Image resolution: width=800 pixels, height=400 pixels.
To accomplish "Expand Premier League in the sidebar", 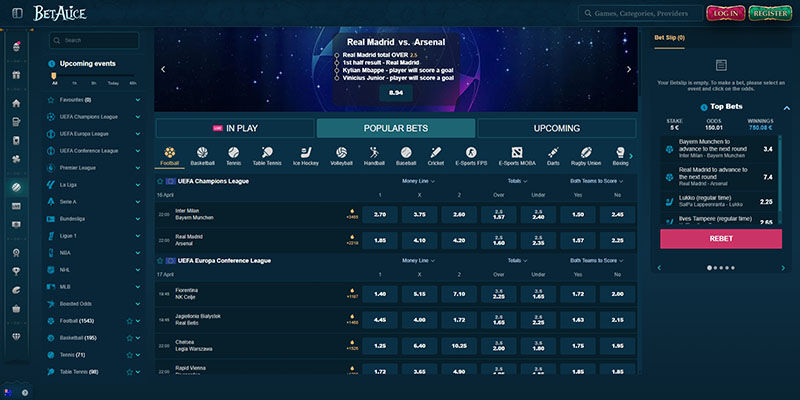I will point(138,168).
